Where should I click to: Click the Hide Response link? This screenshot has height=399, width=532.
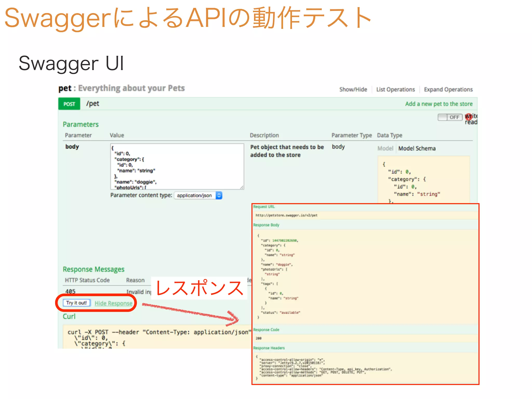click(114, 303)
